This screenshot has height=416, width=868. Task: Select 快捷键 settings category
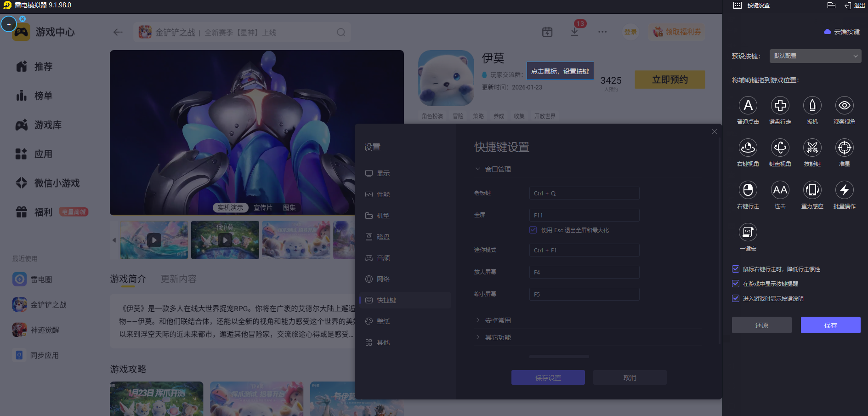[405, 300]
